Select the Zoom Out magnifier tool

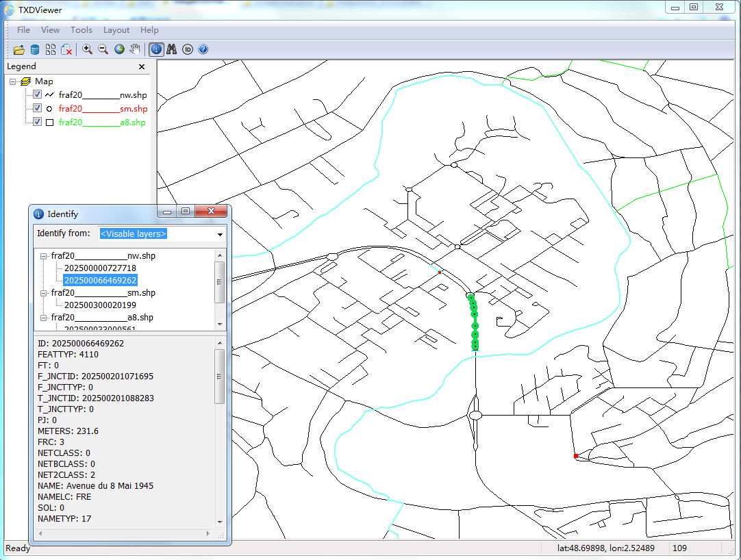pos(103,49)
